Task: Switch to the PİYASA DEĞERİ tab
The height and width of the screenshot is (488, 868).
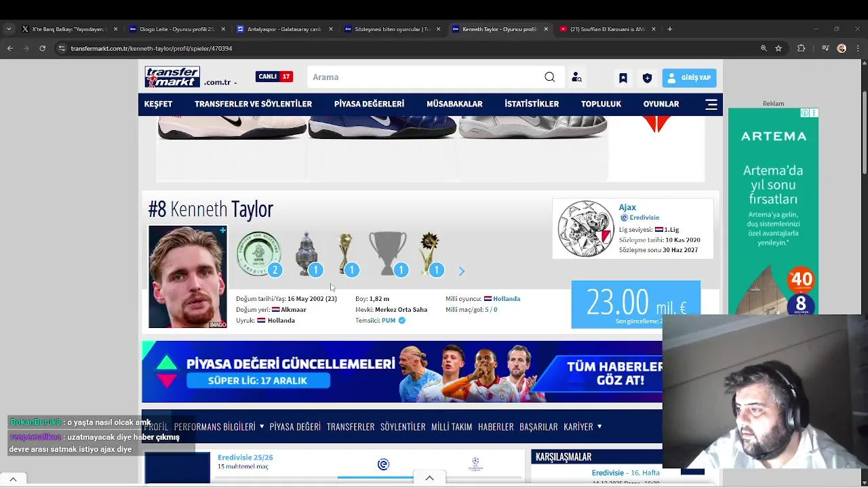Action: coord(295,427)
